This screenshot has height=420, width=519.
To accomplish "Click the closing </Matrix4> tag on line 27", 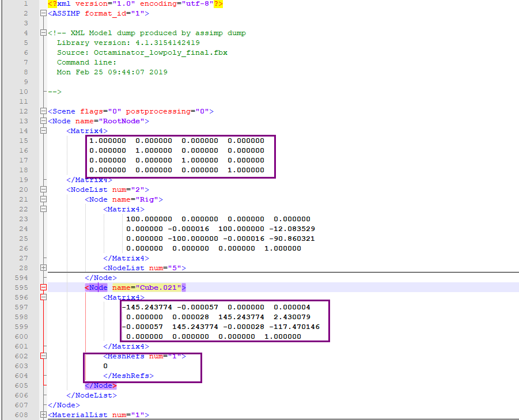I will (x=126, y=258).
